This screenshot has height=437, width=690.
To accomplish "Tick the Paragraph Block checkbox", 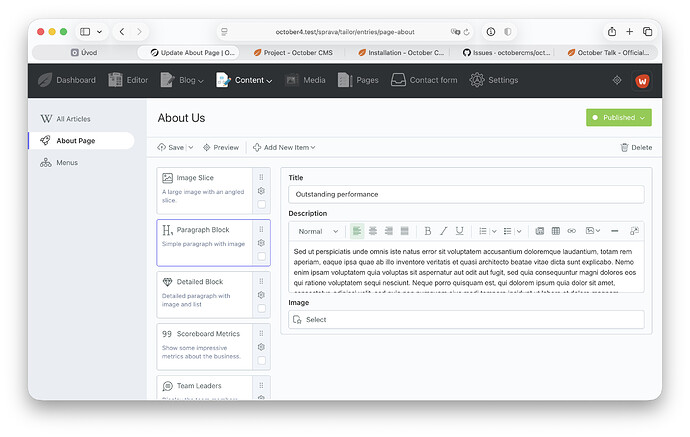I will [x=261, y=256].
